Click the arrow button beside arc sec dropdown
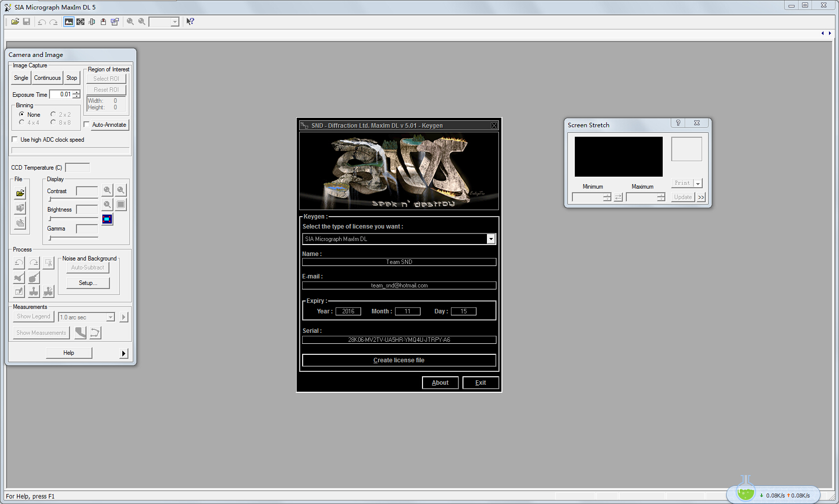Image resolution: width=839 pixels, height=504 pixels. click(123, 317)
